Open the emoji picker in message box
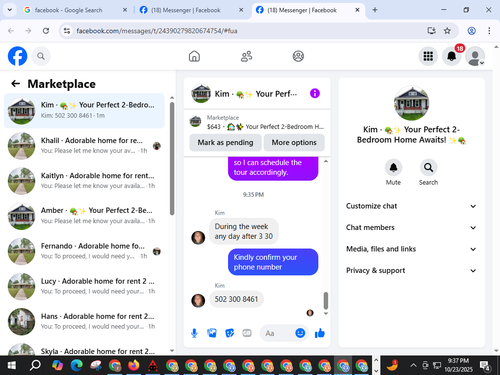 click(x=300, y=333)
